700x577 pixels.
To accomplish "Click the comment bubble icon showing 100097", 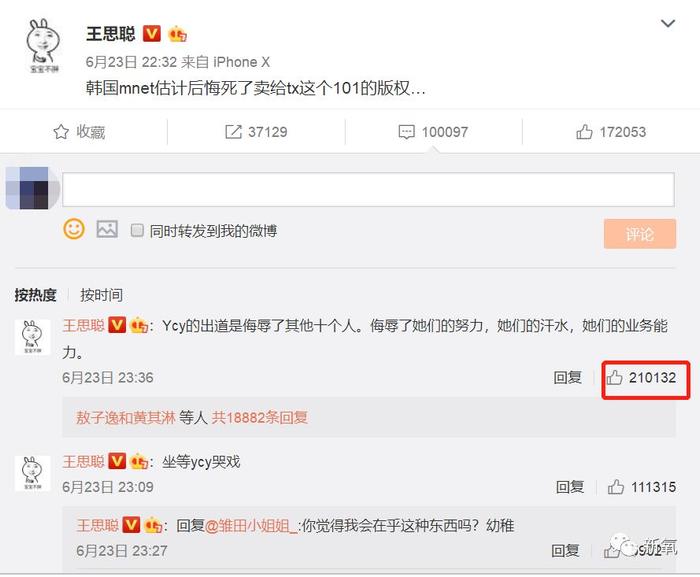I will [x=406, y=132].
